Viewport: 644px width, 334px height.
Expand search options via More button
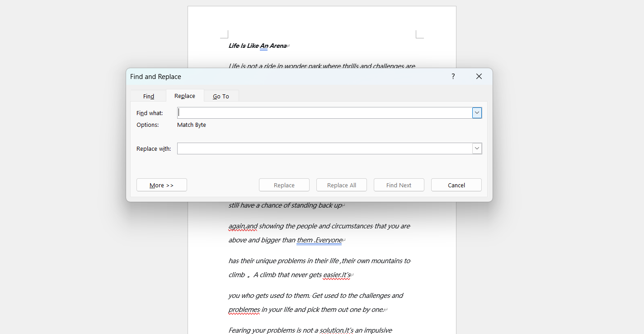(161, 185)
